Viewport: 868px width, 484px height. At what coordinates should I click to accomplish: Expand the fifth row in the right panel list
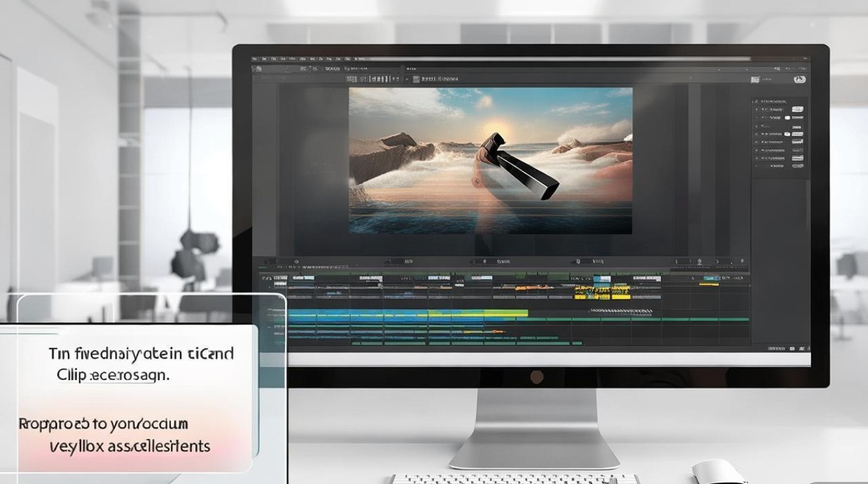tap(756, 142)
